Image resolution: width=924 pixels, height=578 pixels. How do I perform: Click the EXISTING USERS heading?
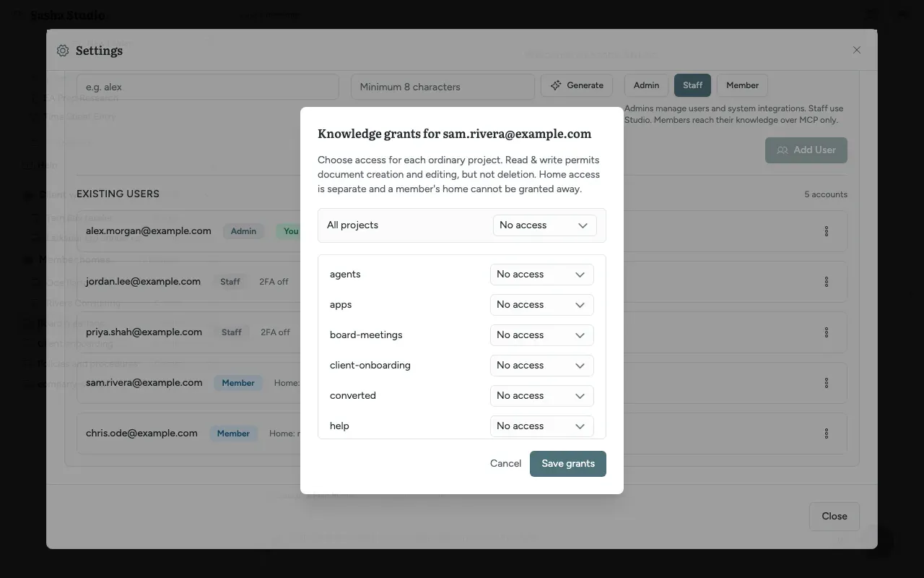[x=118, y=194]
